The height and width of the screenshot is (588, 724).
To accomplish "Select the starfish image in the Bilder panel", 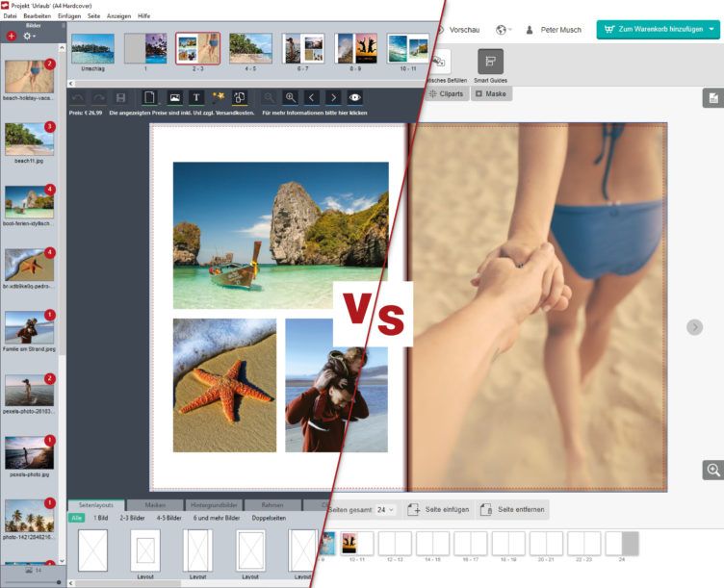I will tap(29, 265).
